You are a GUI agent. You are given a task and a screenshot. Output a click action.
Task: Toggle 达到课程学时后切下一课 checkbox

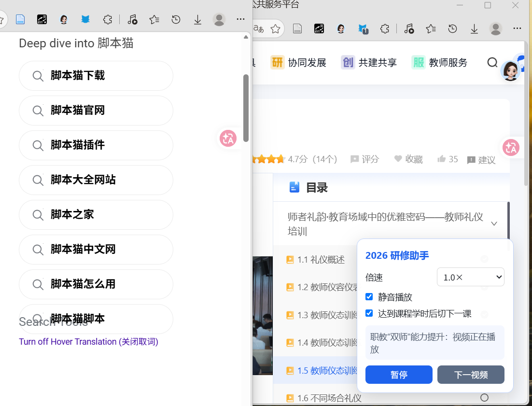click(369, 313)
